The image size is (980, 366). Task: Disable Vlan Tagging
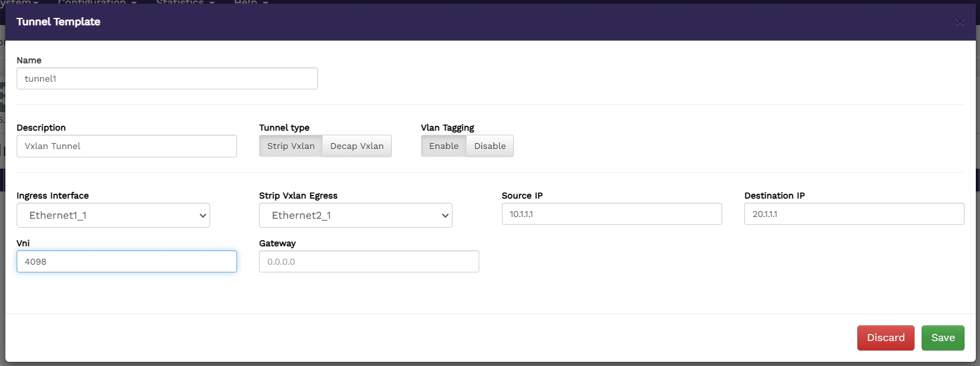(489, 146)
